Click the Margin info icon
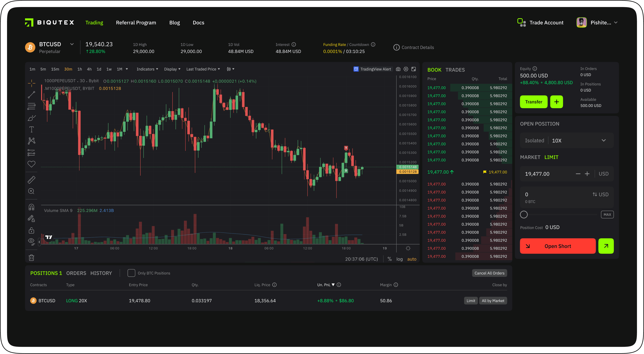 pyautogui.click(x=396, y=285)
